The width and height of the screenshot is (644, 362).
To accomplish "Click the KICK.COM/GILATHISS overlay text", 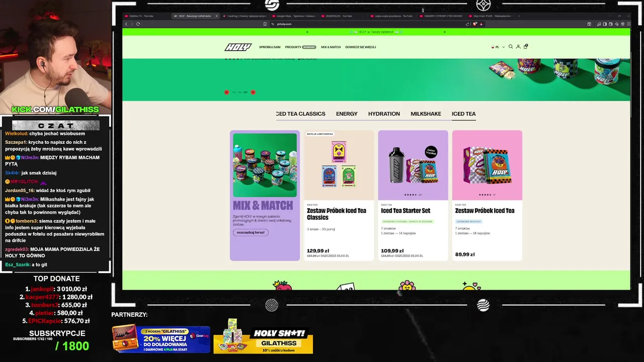I will (55, 110).
